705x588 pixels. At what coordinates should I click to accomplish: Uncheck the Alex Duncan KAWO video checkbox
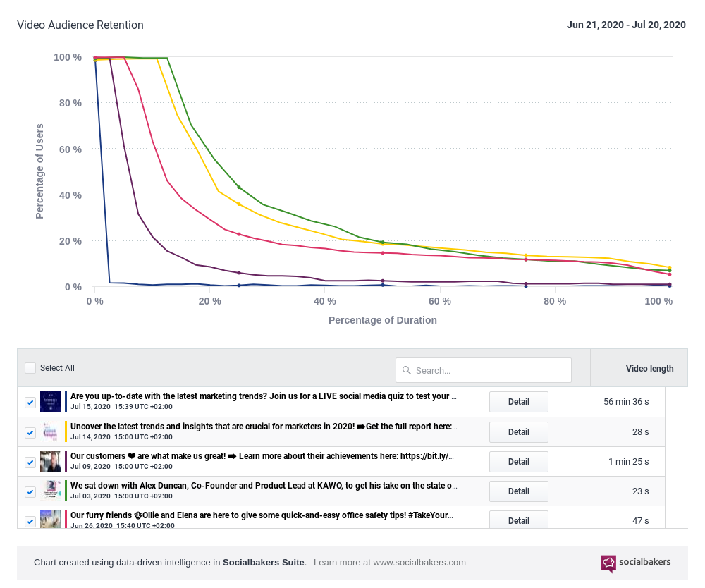pyautogui.click(x=30, y=491)
